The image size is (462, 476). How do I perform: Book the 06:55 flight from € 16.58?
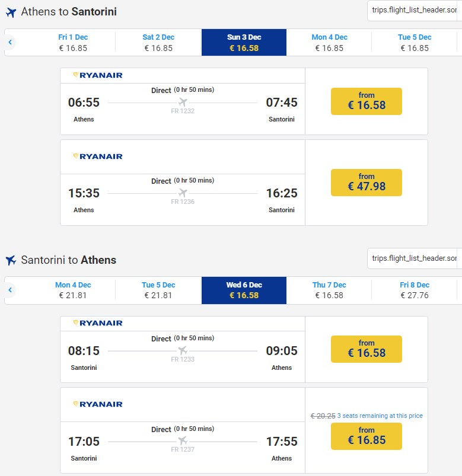[366, 101]
